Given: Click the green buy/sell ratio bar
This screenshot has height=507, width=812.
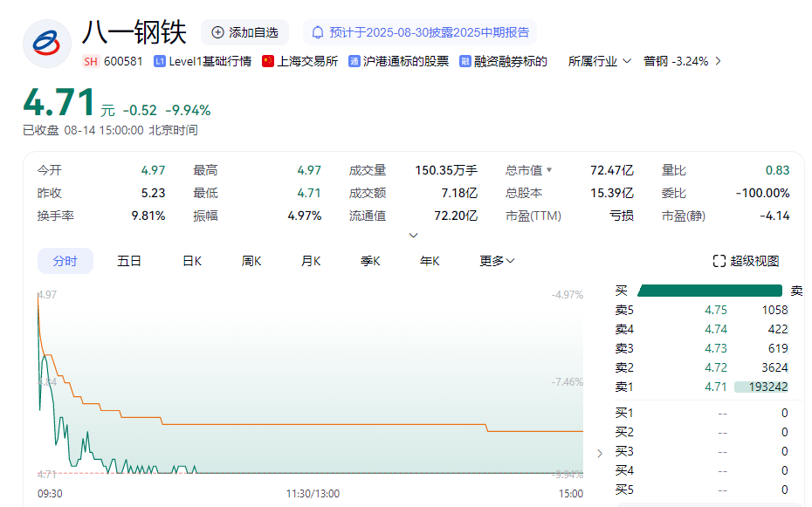Looking at the screenshot, I should click(709, 291).
